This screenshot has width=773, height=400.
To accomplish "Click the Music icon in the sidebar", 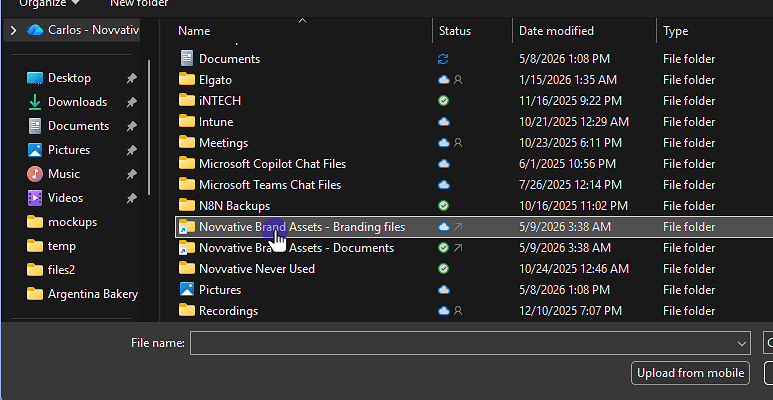I will pos(35,174).
